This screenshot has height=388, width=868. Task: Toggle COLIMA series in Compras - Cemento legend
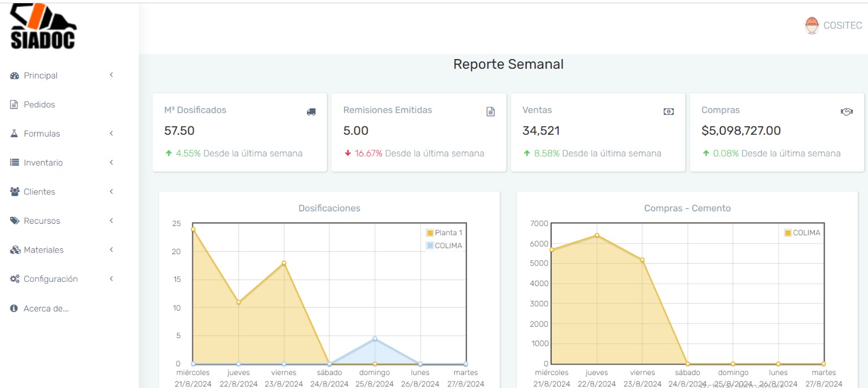806,233
